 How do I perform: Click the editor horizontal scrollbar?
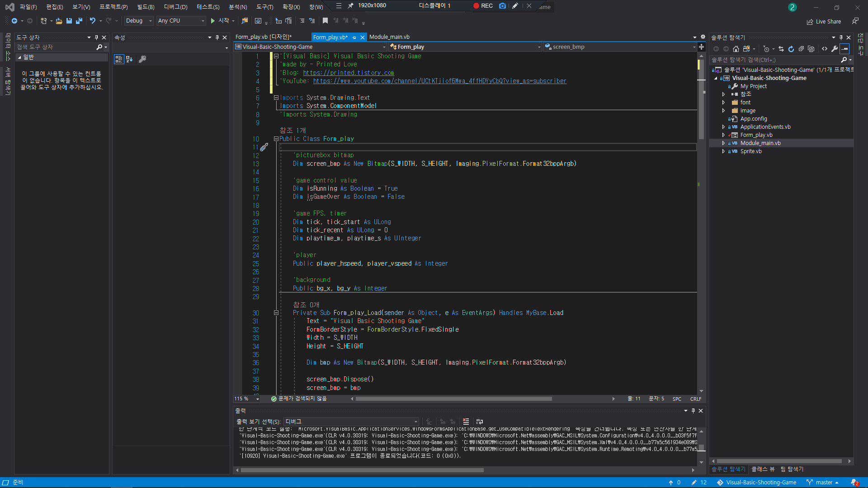[453, 399]
